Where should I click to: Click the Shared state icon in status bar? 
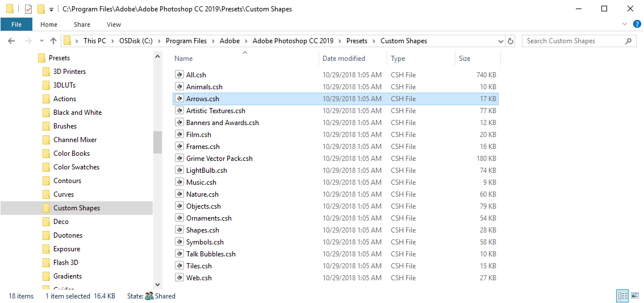click(x=149, y=296)
